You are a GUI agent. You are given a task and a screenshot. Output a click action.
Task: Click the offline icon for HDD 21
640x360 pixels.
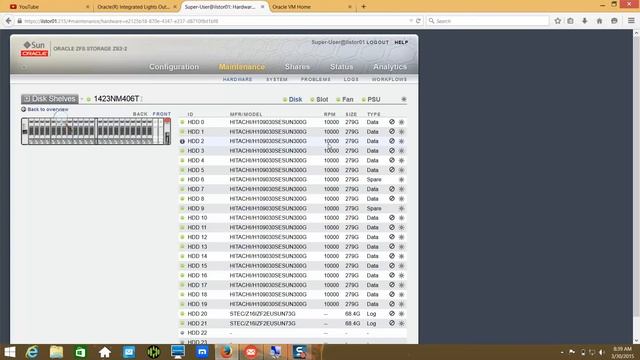pos(391,323)
